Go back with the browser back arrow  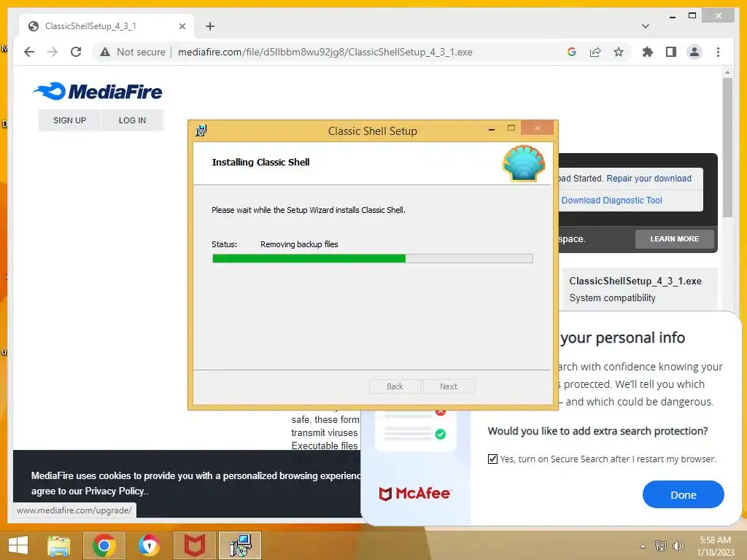tap(29, 52)
